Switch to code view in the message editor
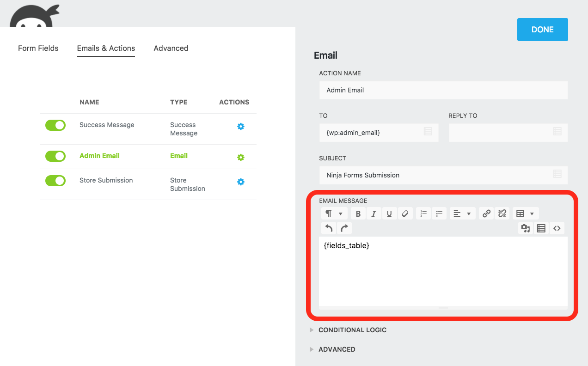 pyautogui.click(x=557, y=228)
